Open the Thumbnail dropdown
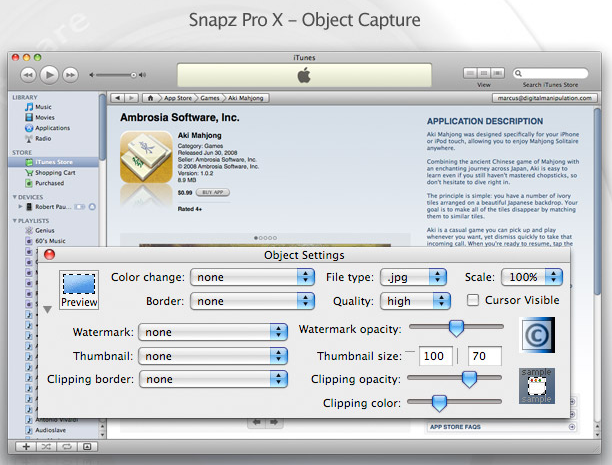 (213, 356)
